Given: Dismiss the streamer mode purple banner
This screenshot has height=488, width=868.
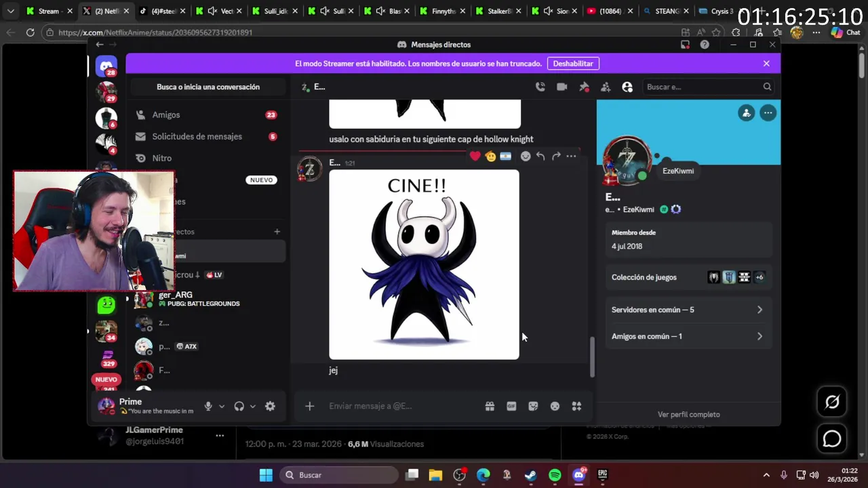Looking at the screenshot, I should tap(766, 64).
